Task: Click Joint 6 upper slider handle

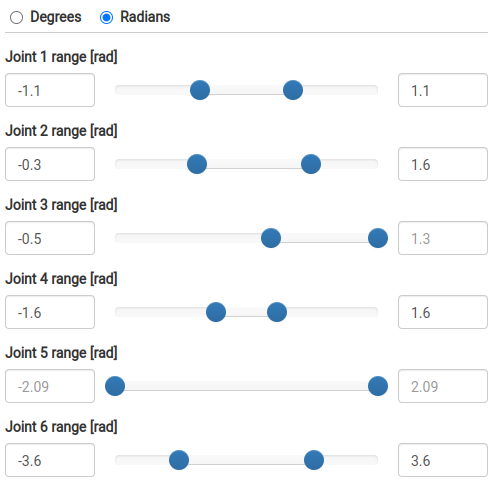Action: click(314, 460)
